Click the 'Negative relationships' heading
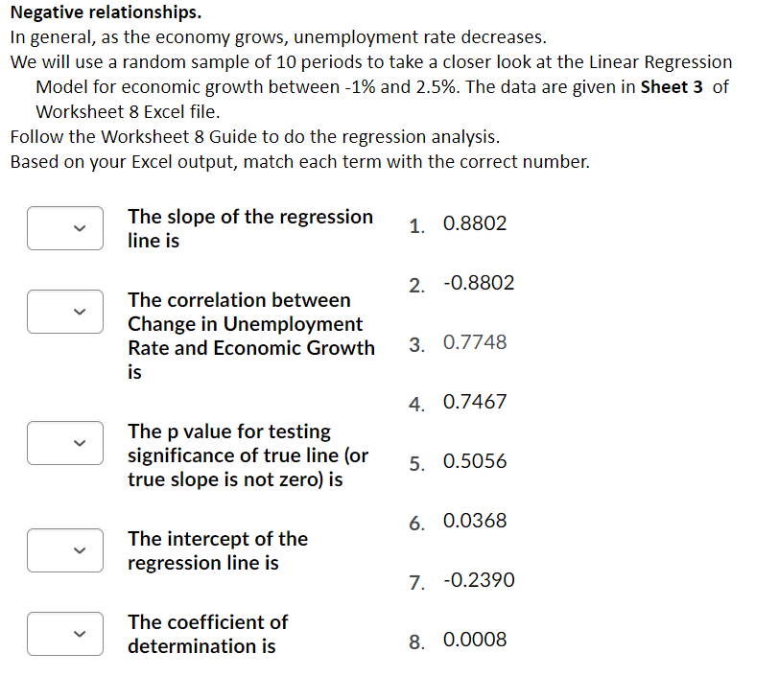 pos(104,12)
